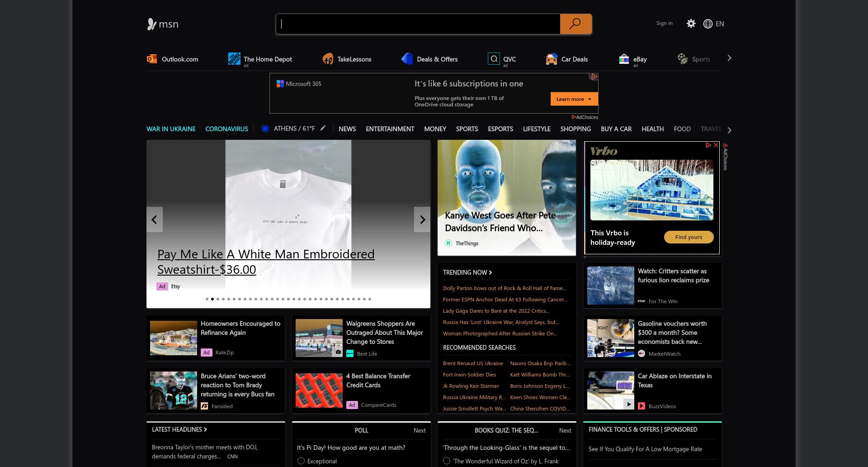Image resolution: width=868 pixels, height=467 pixels.
Task: Open the MONEY category
Action: coord(435,129)
